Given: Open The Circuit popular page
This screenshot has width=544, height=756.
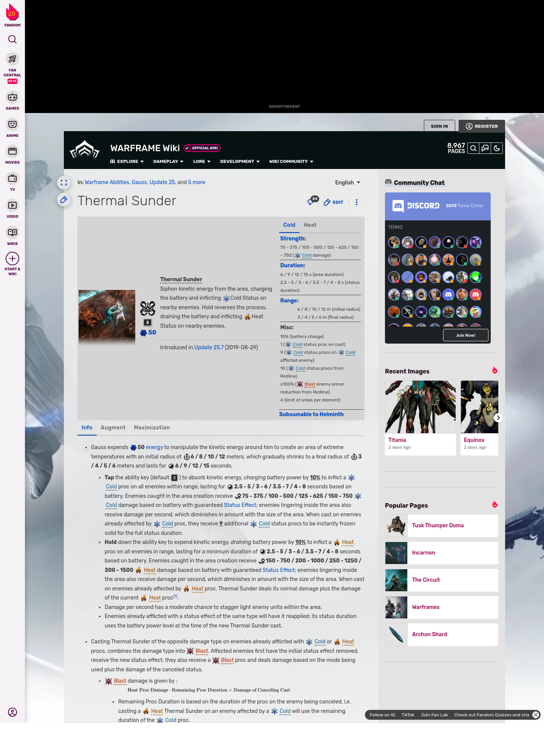Looking at the screenshot, I should click(442, 580).
